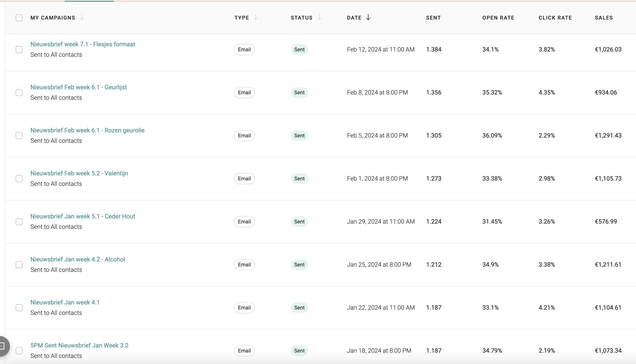Click date Feb 12, 2024 at 11:00 AM
636x364 pixels.
click(381, 50)
